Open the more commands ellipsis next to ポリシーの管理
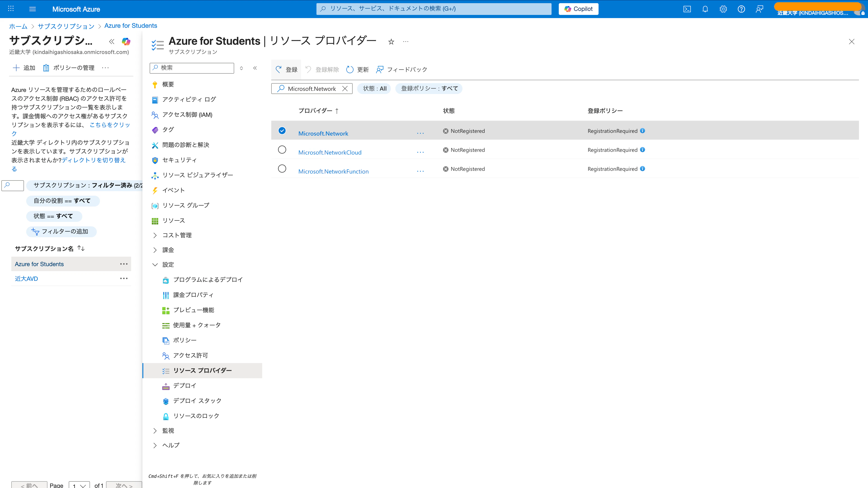Screen dimensions: 868x488 pos(106,68)
